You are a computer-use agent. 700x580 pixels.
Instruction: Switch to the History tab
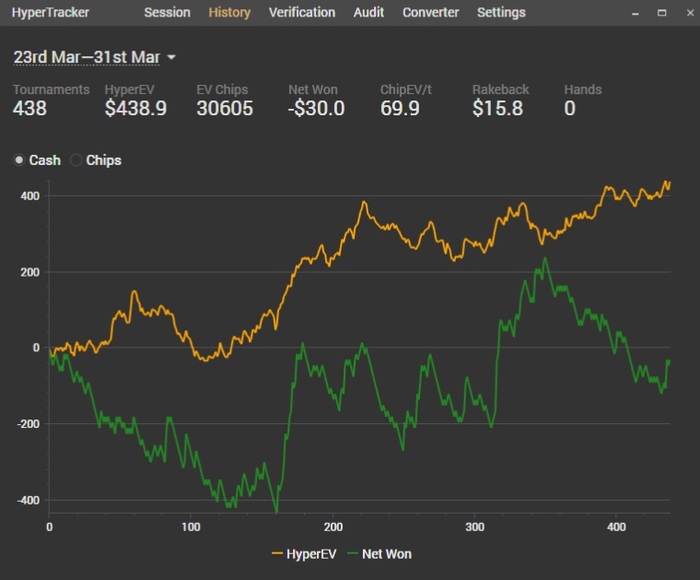click(230, 13)
